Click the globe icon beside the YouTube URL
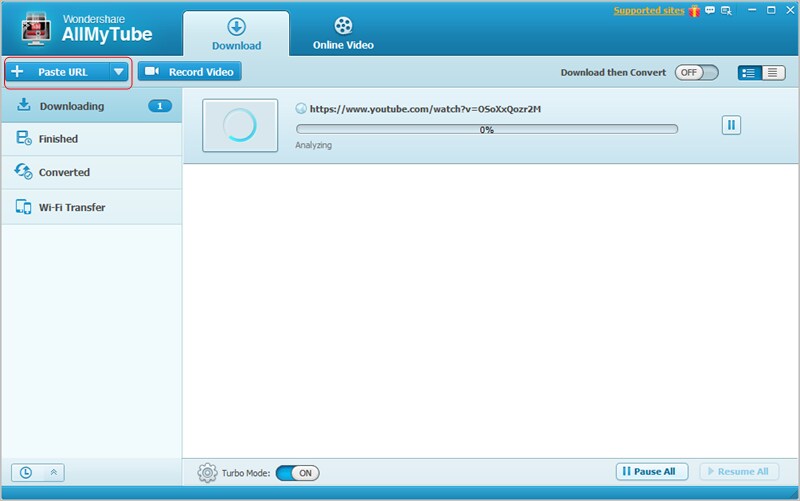800x501 pixels. coord(301,108)
